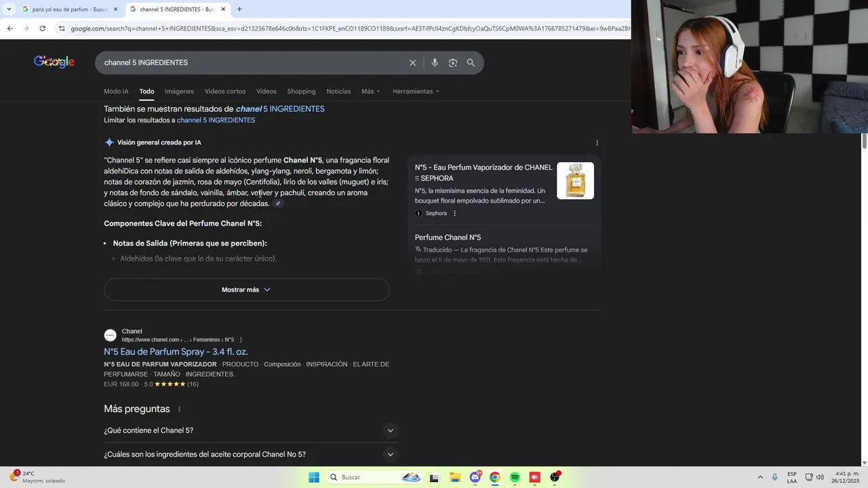Open Task View on the taskbar

[x=434, y=477]
